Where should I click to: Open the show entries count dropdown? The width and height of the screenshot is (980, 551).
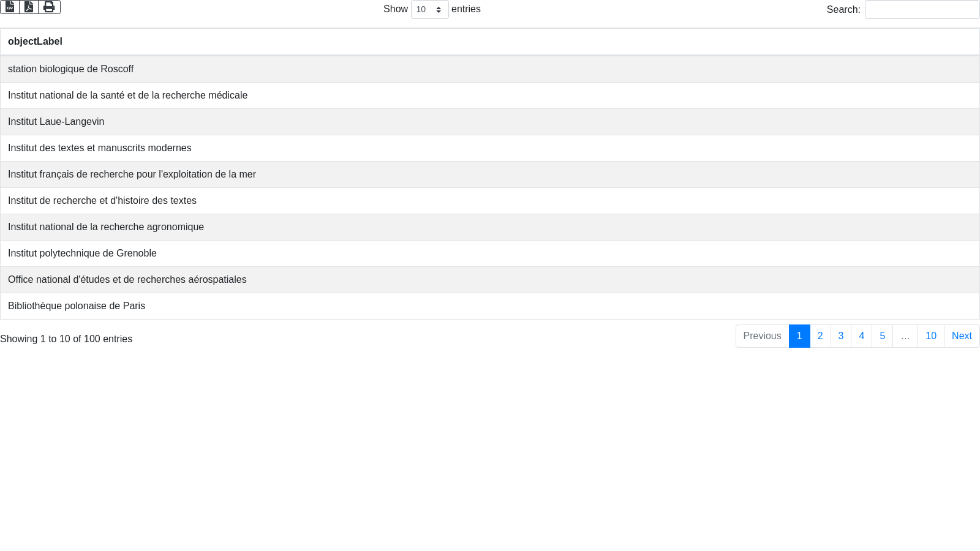(429, 10)
